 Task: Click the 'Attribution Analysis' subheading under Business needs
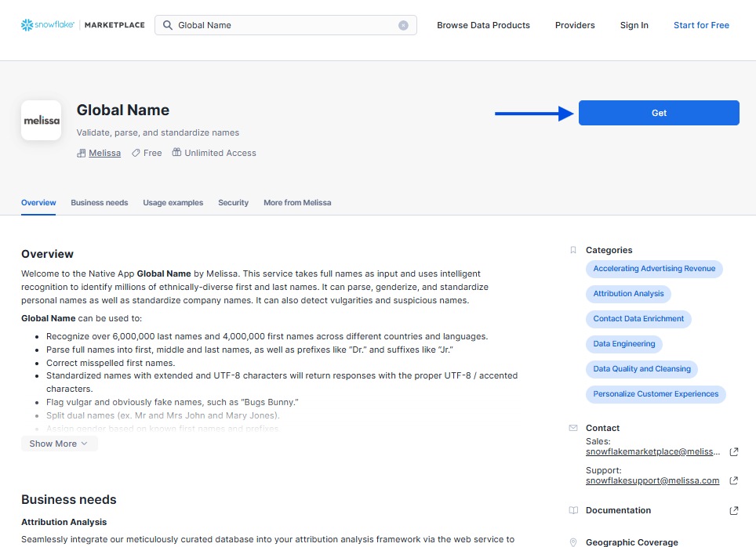[x=64, y=522]
